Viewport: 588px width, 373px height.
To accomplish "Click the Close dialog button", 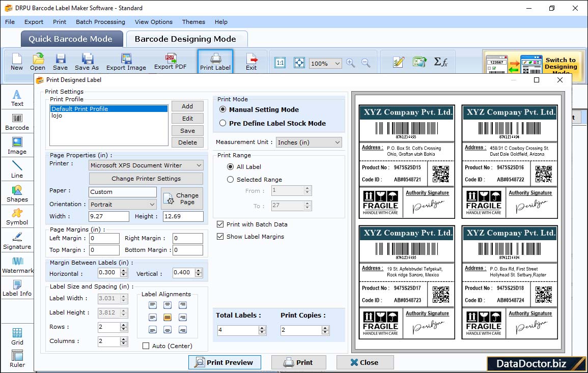I will tap(365, 362).
